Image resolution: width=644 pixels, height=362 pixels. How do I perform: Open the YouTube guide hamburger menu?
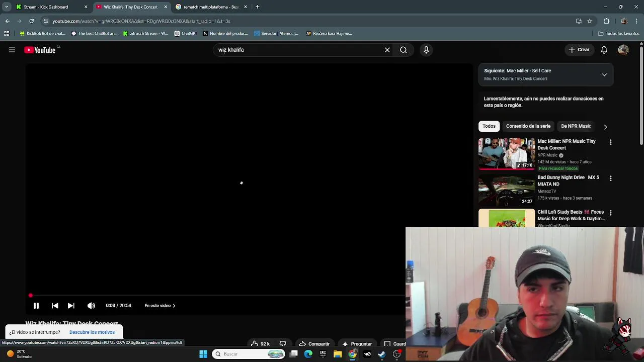click(x=12, y=50)
